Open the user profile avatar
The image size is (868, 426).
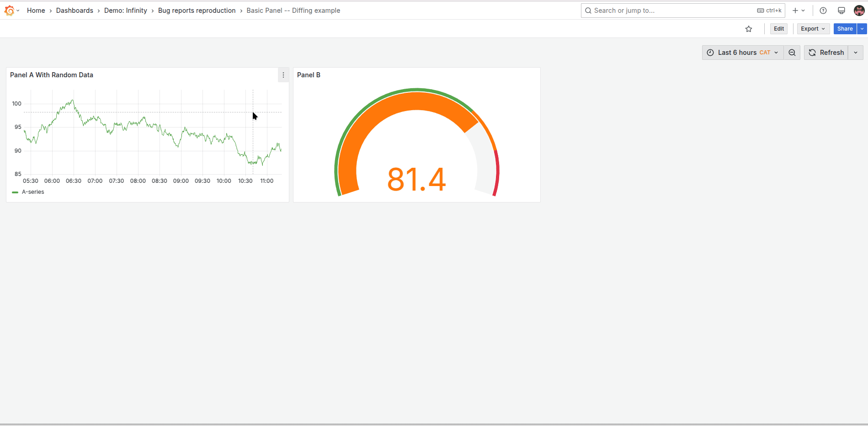(x=859, y=11)
